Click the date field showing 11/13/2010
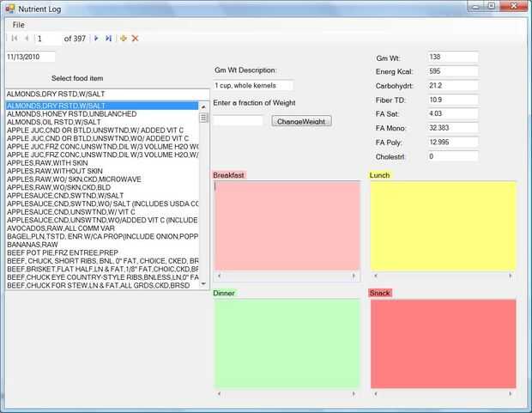532x413 pixels. coord(30,57)
